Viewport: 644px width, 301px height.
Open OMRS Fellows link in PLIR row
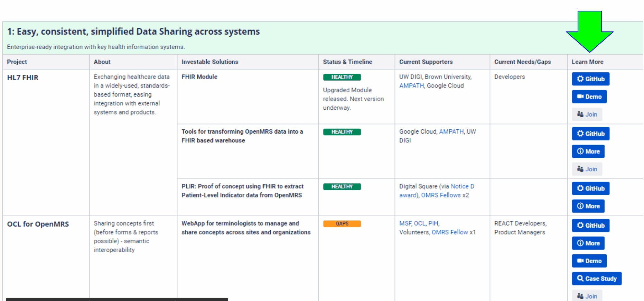(x=441, y=195)
